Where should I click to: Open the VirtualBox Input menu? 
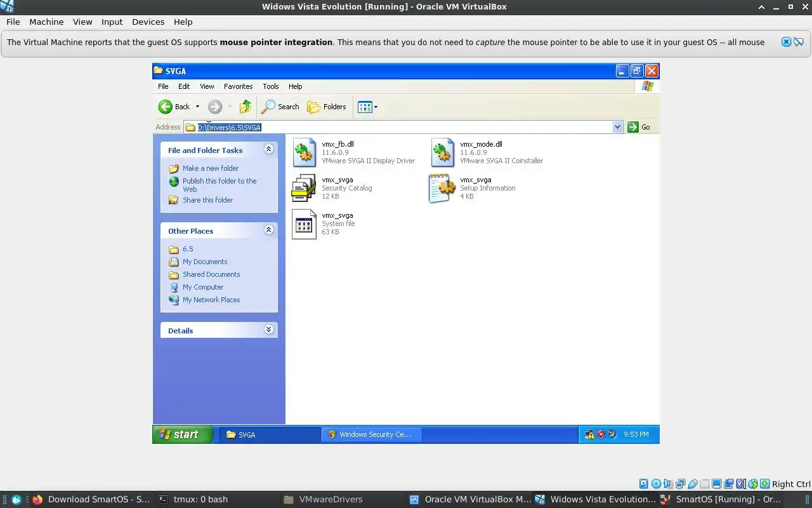point(112,22)
